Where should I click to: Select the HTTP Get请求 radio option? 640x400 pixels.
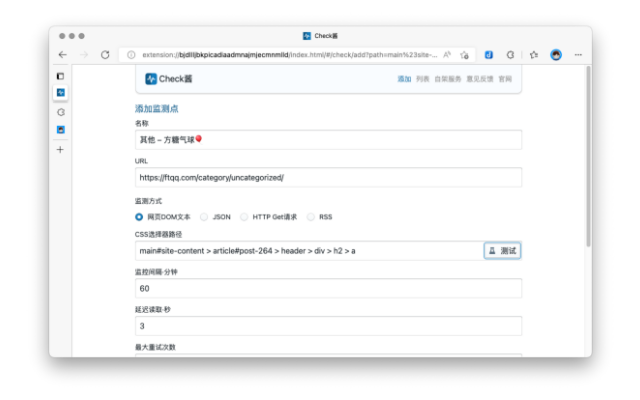pyautogui.click(x=244, y=217)
